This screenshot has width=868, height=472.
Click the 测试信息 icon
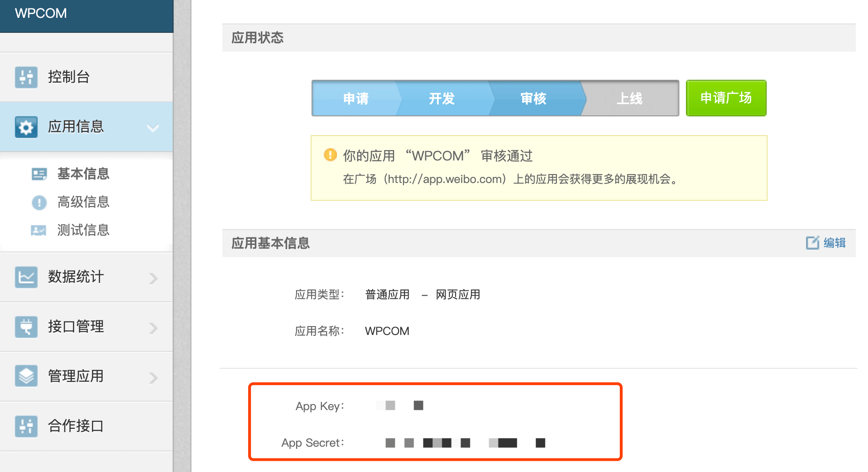[38, 230]
